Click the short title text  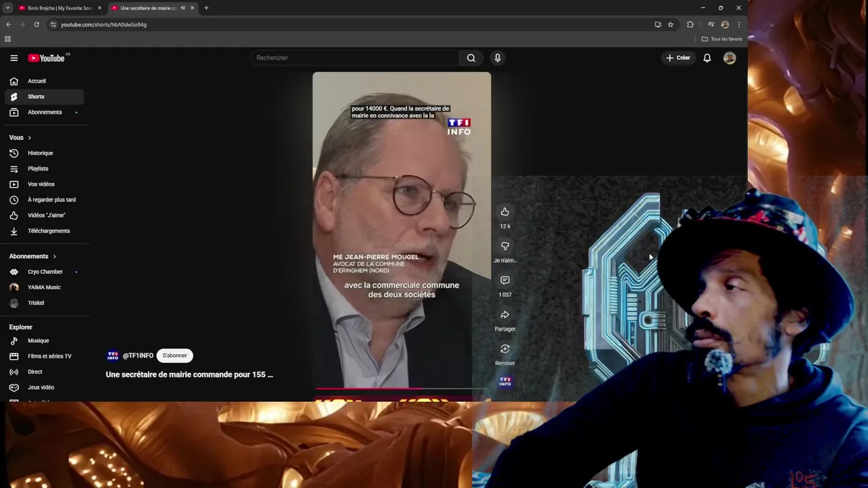coord(189,374)
